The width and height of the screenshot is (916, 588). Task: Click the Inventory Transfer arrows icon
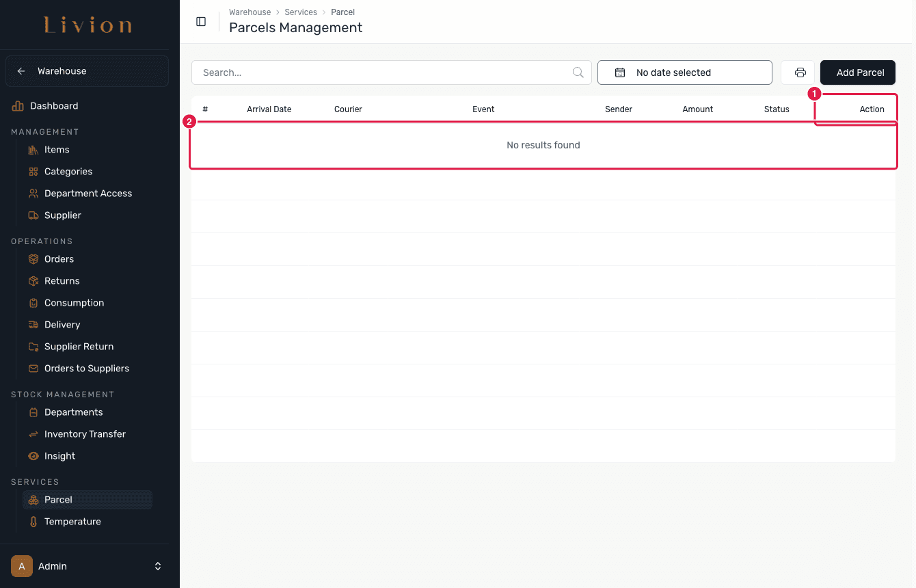[33, 434]
